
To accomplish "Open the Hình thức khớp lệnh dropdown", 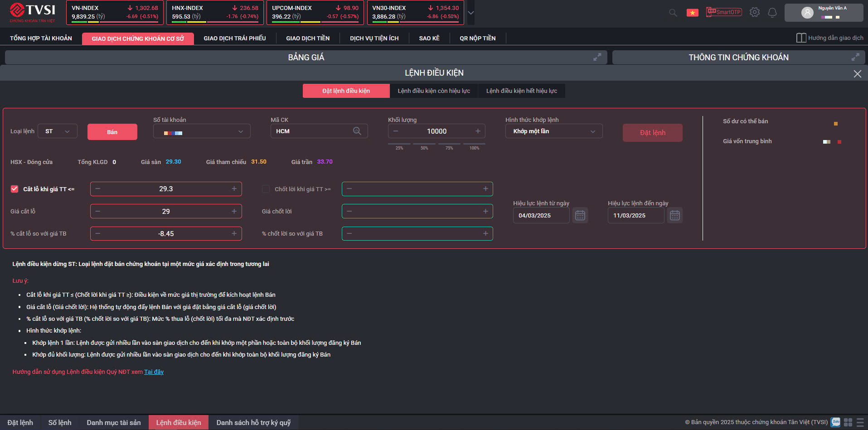I will (553, 131).
